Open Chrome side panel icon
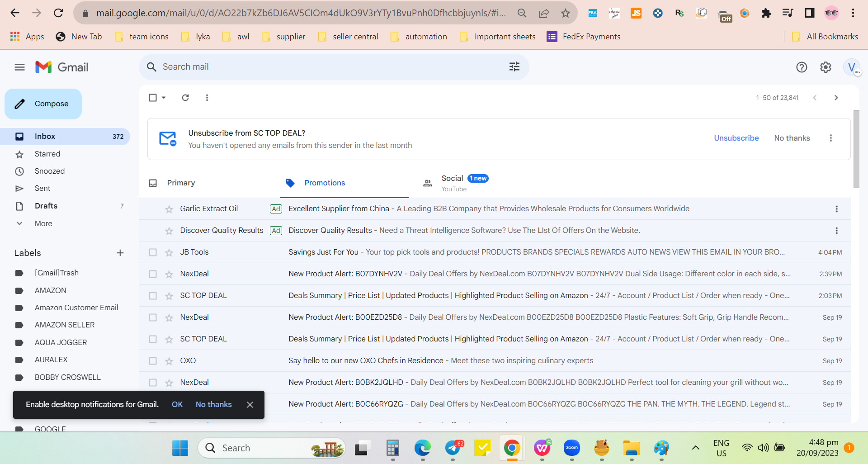This screenshot has height=464, width=868. click(809, 13)
